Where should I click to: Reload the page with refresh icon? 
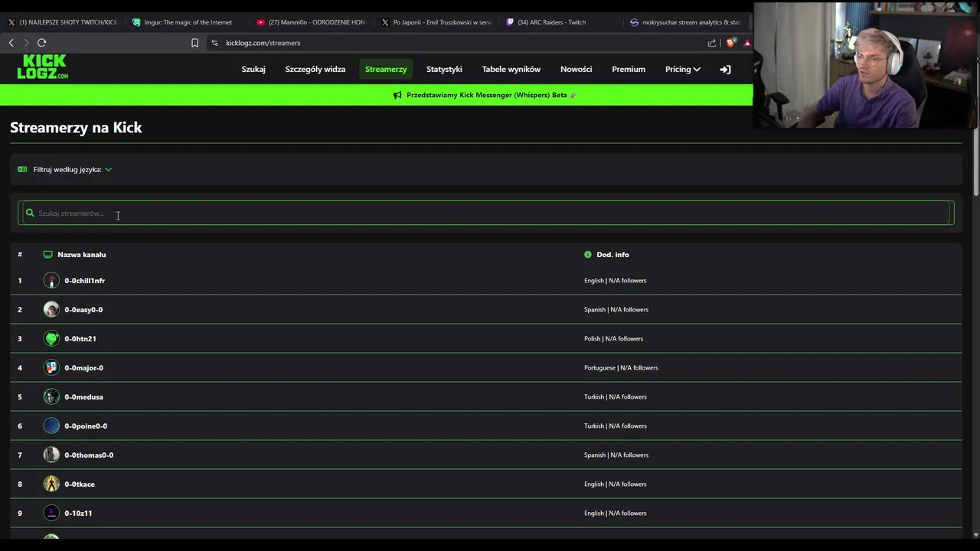(42, 43)
